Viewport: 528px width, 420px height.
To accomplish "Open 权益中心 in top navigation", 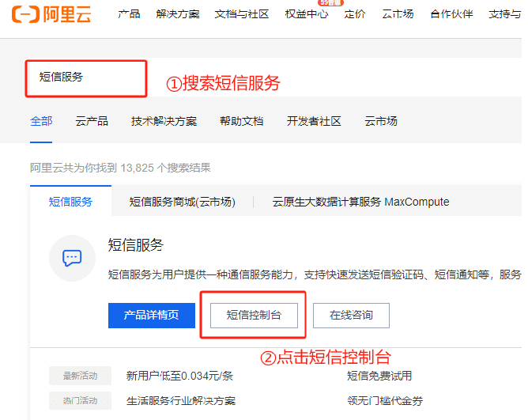I will 307,14.
